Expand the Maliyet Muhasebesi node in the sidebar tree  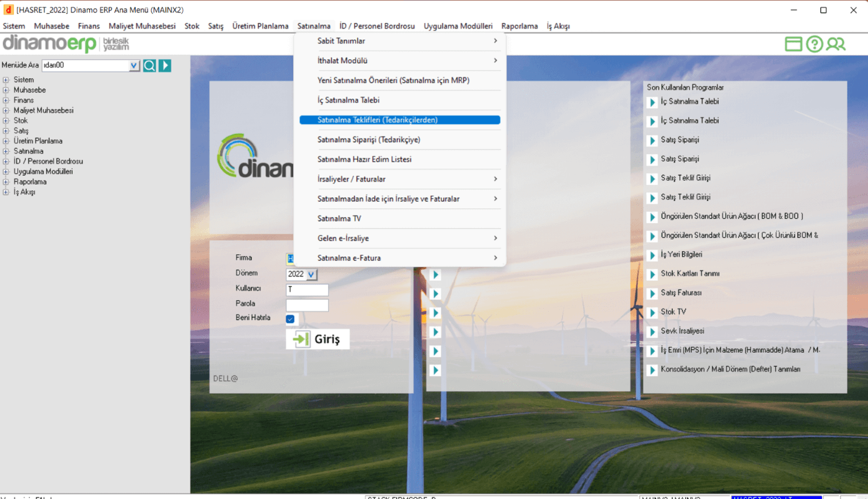[x=6, y=110]
